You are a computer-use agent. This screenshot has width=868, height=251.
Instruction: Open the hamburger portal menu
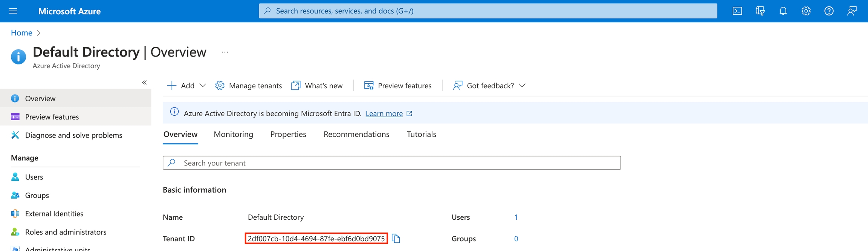tap(13, 11)
